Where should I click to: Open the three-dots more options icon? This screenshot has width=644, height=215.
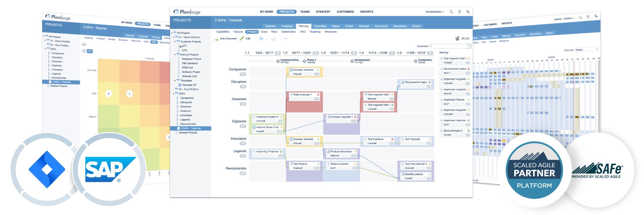coord(285,39)
